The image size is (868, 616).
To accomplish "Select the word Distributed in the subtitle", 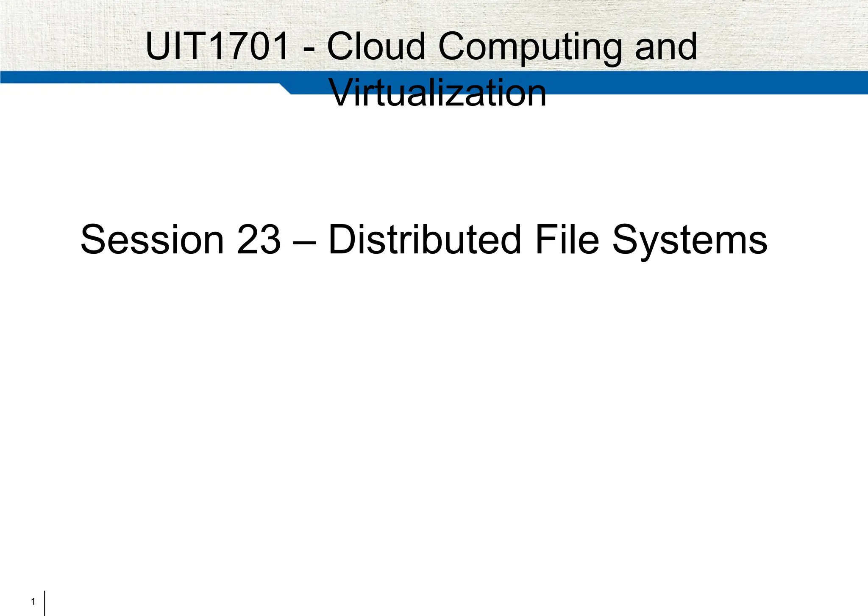I will [x=425, y=240].
